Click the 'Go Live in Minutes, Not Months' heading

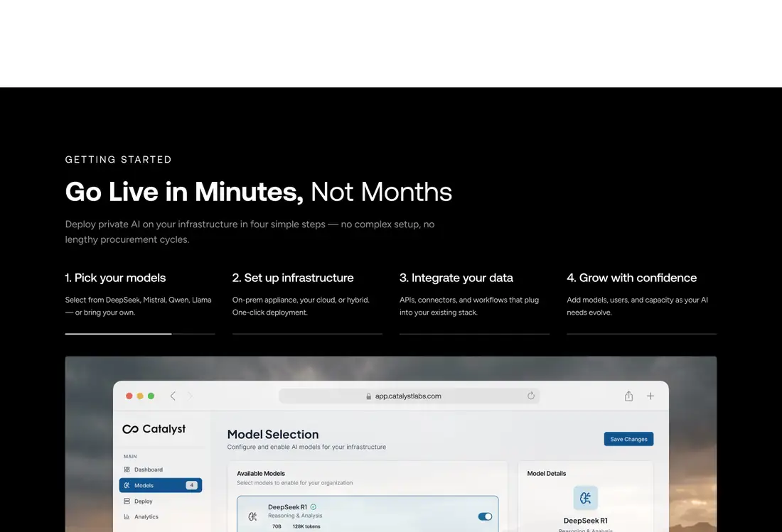point(258,192)
